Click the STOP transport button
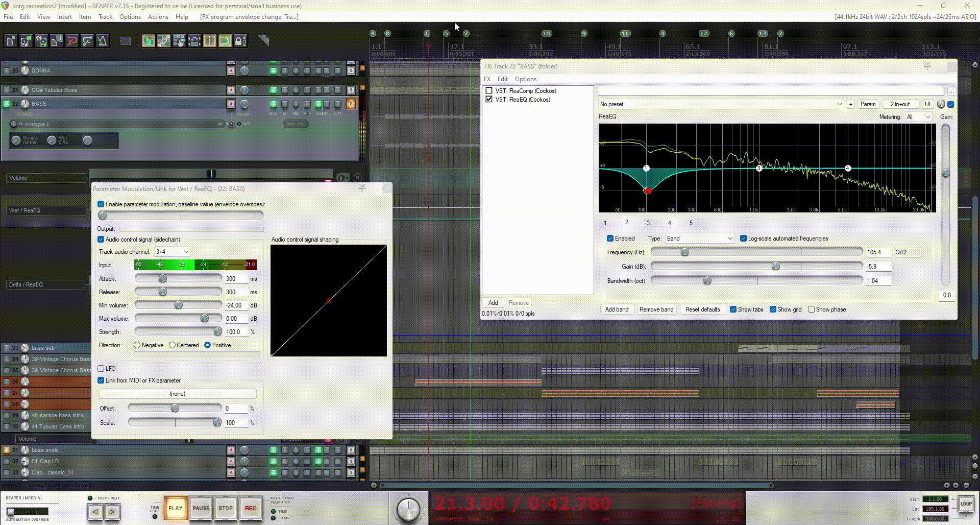 [226, 509]
